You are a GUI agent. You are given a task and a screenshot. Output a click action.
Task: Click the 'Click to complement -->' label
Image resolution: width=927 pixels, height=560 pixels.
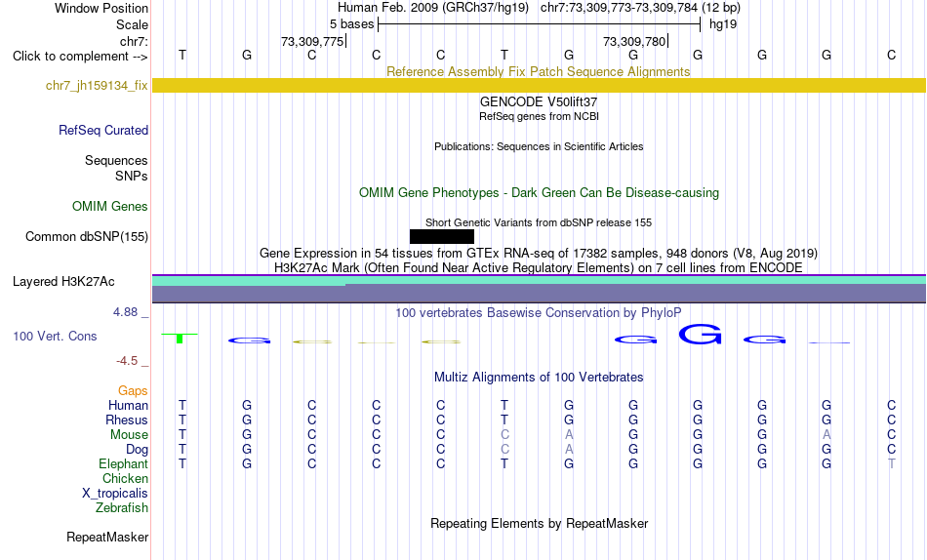(80, 57)
